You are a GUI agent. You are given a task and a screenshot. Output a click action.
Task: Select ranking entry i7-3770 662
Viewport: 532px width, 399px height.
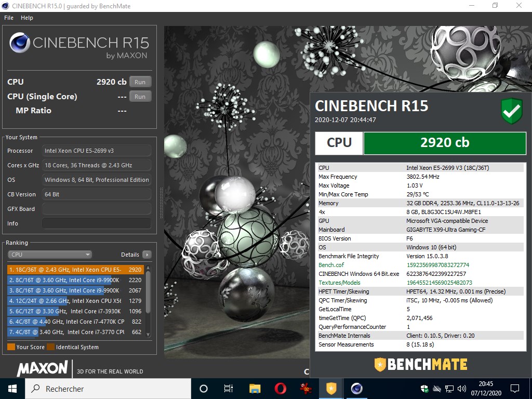75,332
